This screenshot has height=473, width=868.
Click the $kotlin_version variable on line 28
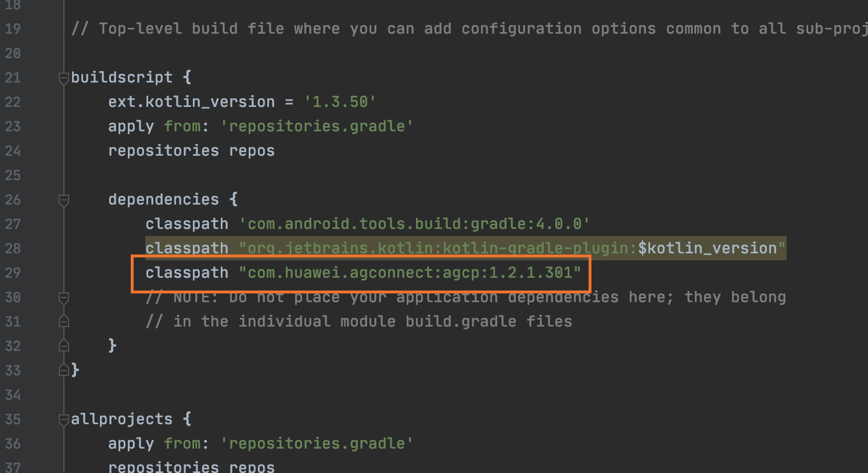707,249
